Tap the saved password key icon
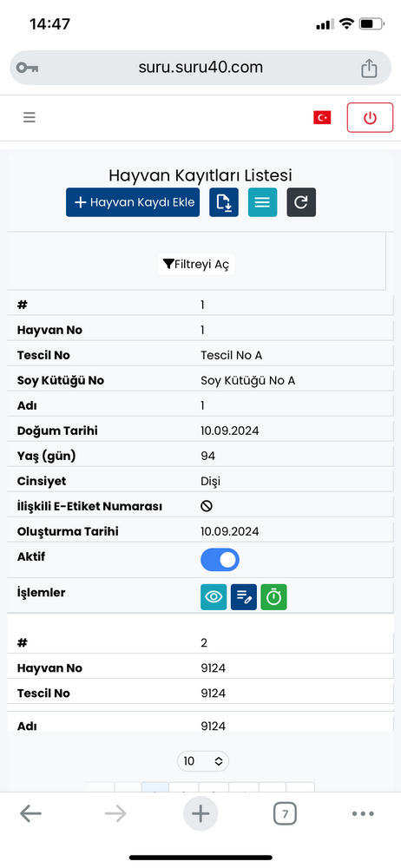The height and width of the screenshot is (868, 401). point(27,68)
